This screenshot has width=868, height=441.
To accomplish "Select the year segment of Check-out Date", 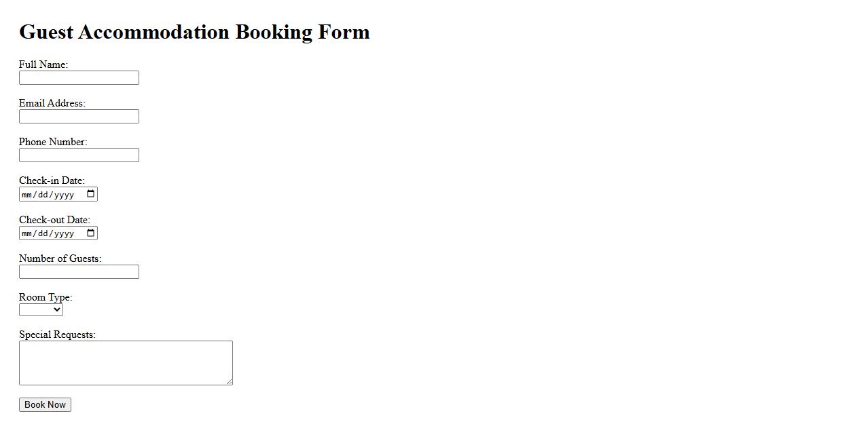I will (64, 233).
